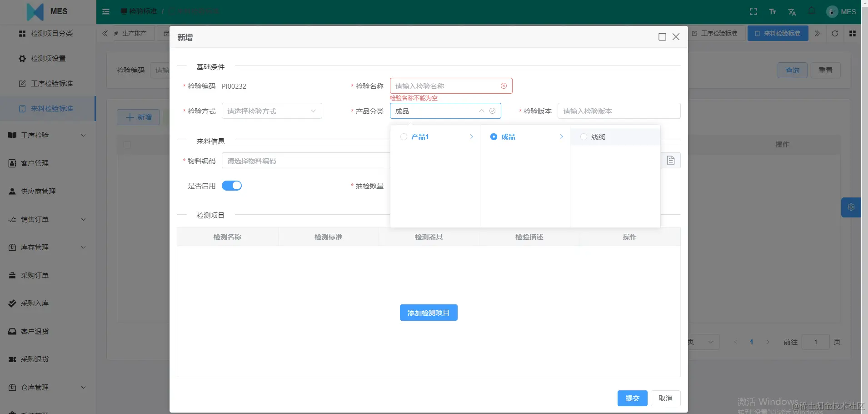
Task: Open the font size icon in header
Action: (x=773, y=12)
